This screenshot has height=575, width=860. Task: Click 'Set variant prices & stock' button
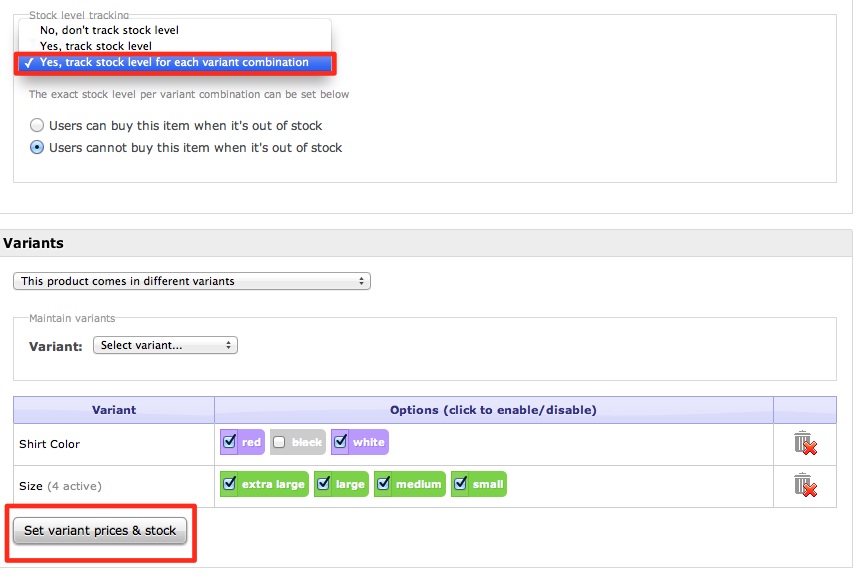pyautogui.click(x=100, y=531)
